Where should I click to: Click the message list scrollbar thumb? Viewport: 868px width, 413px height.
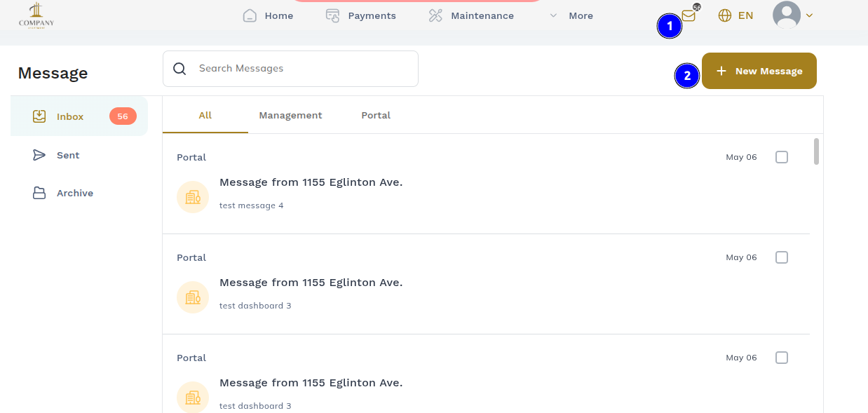(x=816, y=151)
